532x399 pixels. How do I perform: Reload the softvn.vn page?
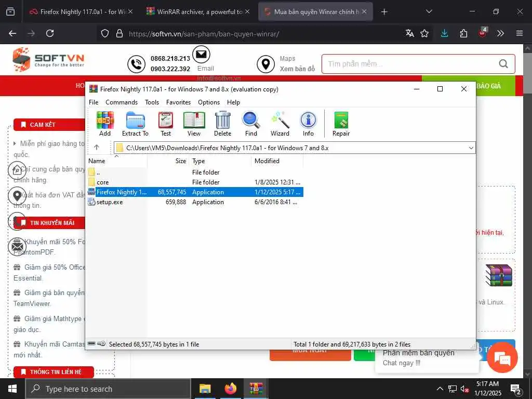50,33
